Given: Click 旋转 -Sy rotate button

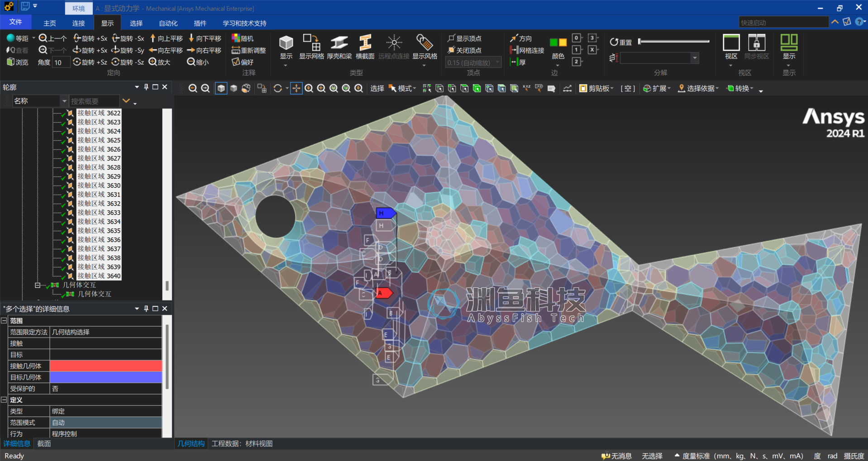Looking at the screenshot, I should tap(128, 50).
